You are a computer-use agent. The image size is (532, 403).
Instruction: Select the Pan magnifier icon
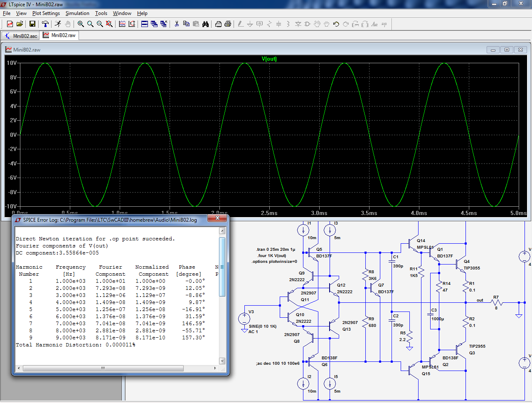90,24
